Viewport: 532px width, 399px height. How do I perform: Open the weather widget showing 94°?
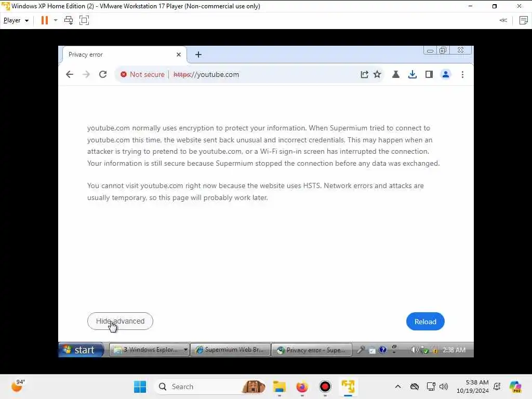[x=18, y=386]
